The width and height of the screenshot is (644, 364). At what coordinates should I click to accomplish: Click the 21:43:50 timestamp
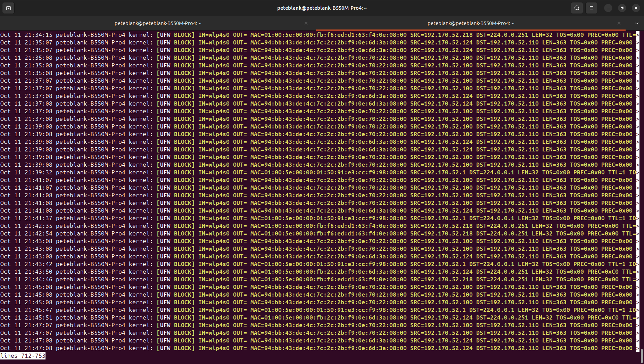pyautogui.click(x=39, y=272)
